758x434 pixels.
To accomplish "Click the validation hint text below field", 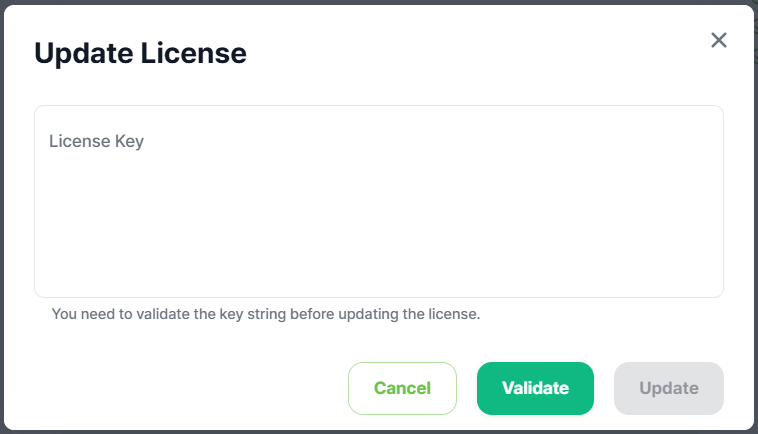I will pyautogui.click(x=266, y=314).
